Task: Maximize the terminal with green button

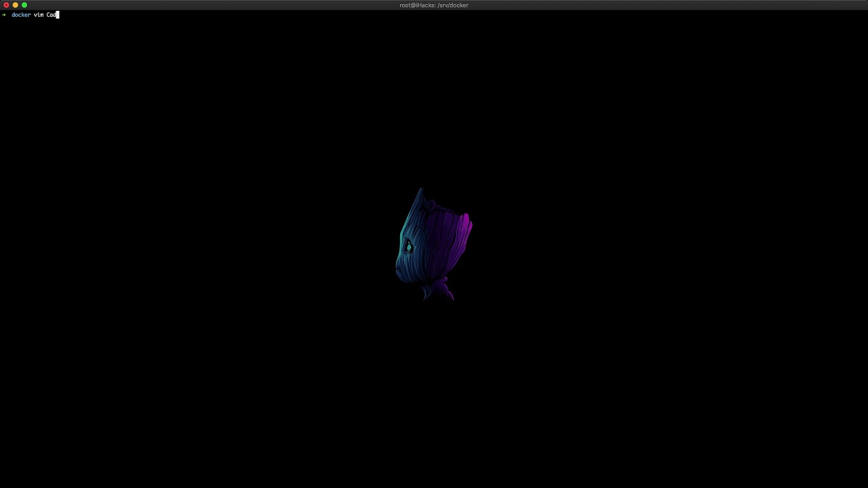Action: (24, 5)
